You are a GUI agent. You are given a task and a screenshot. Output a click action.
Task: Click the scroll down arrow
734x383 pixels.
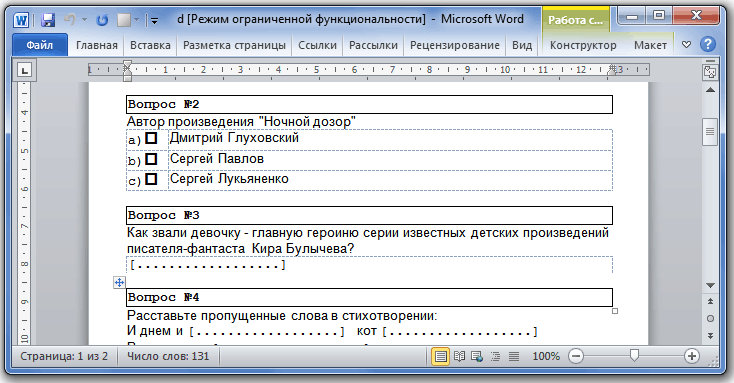pyautogui.click(x=710, y=285)
